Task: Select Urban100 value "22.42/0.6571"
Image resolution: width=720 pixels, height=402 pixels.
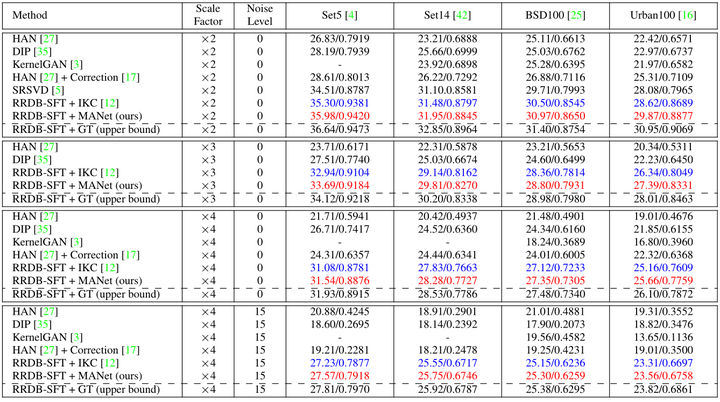Action: coord(664,39)
